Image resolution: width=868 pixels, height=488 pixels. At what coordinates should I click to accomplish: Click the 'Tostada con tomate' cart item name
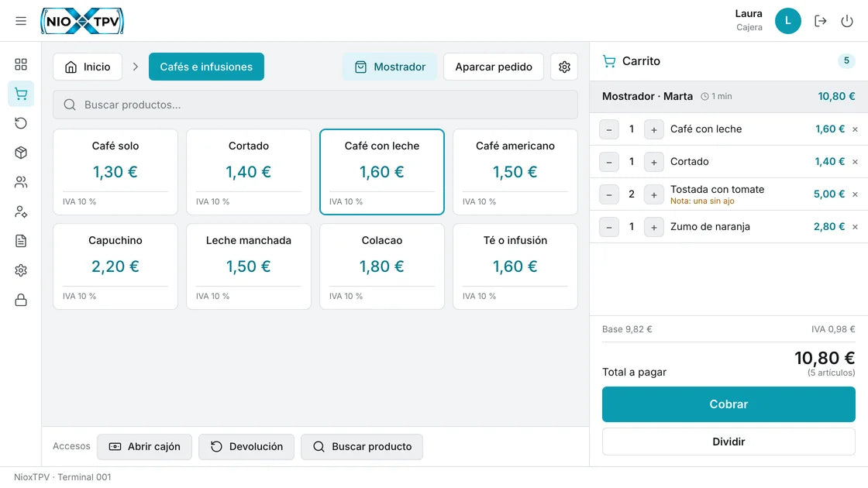pyautogui.click(x=717, y=189)
